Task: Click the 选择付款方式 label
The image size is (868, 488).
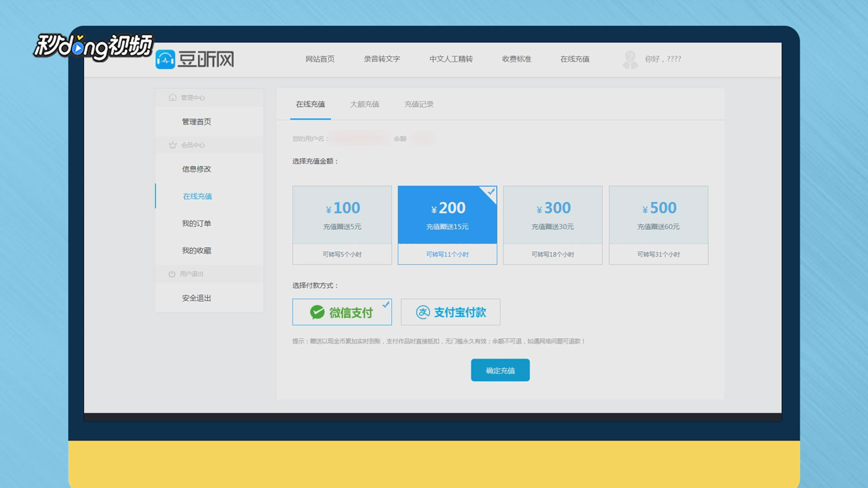Action: (x=315, y=285)
